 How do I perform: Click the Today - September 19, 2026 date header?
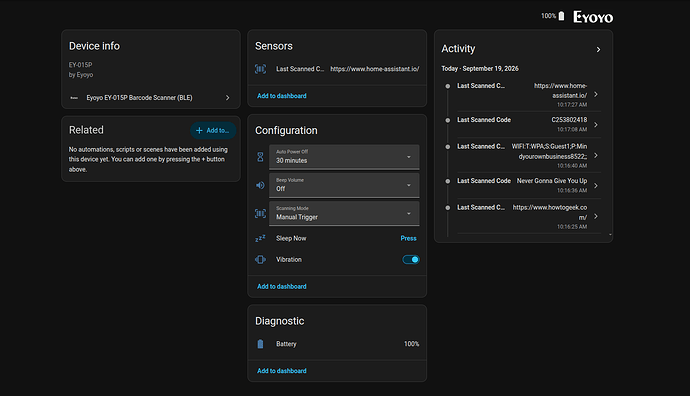click(480, 69)
